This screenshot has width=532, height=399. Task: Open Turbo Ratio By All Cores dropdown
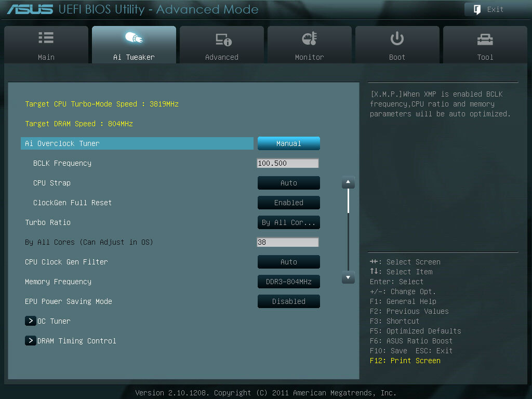tap(289, 222)
